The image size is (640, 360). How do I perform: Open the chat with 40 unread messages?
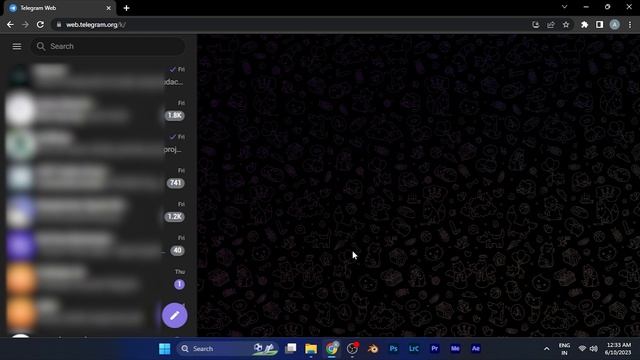click(x=98, y=245)
